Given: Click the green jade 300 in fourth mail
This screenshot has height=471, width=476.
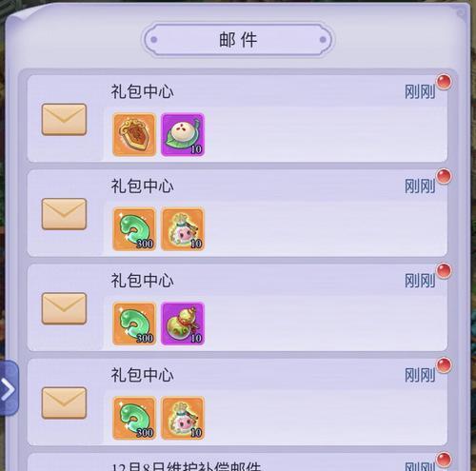Looking at the screenshot, I should pos(134,418).
